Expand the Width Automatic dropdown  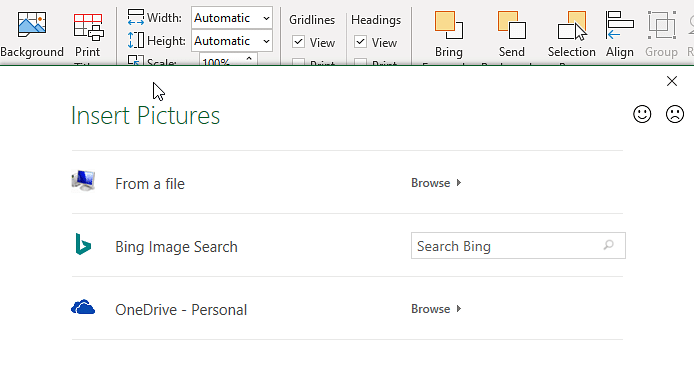point(266,18)
